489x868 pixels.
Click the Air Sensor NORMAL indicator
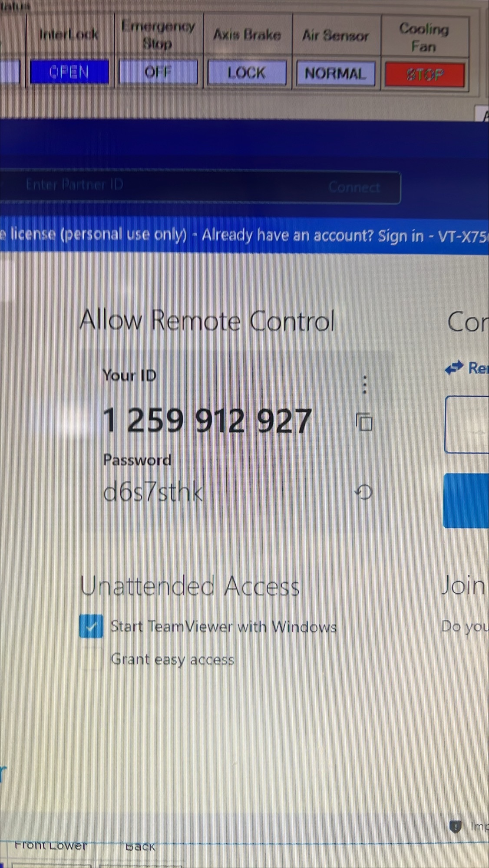point(335,73)
